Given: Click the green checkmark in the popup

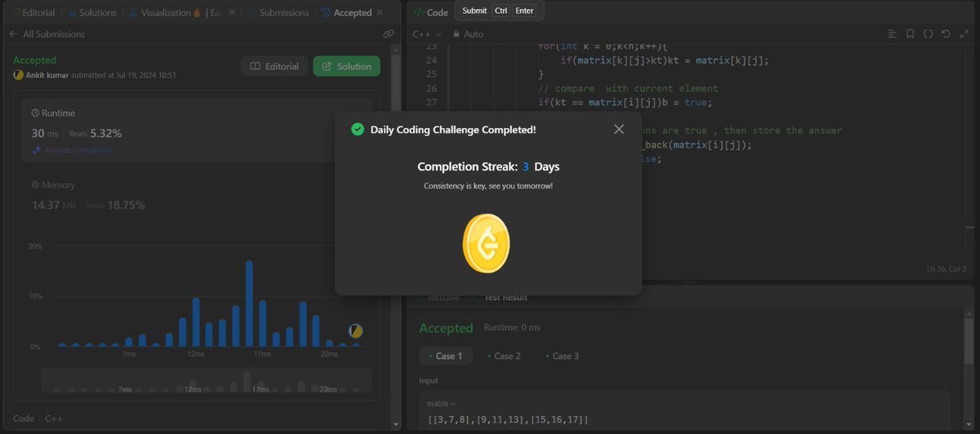Looking at the screenshot, I should [357, 129].
